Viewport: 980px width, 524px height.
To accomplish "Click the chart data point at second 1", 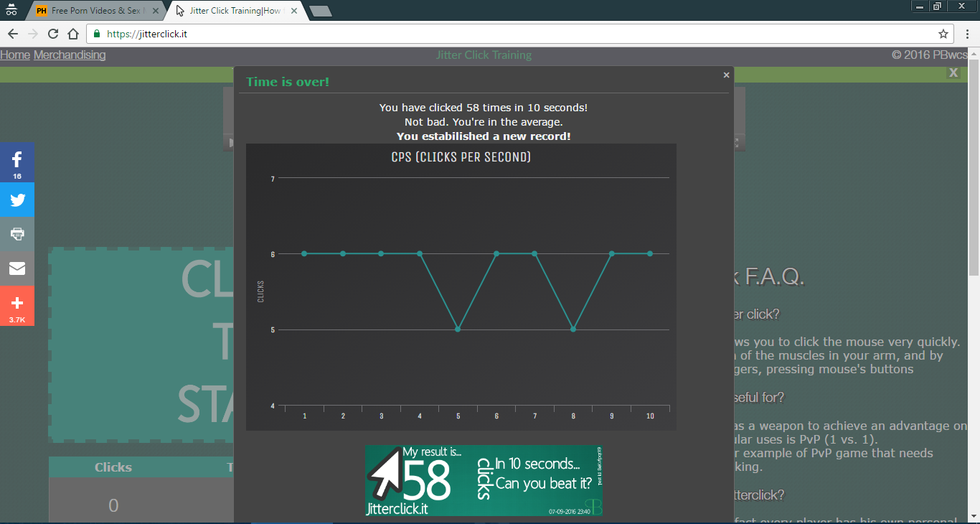I will 304,253.
